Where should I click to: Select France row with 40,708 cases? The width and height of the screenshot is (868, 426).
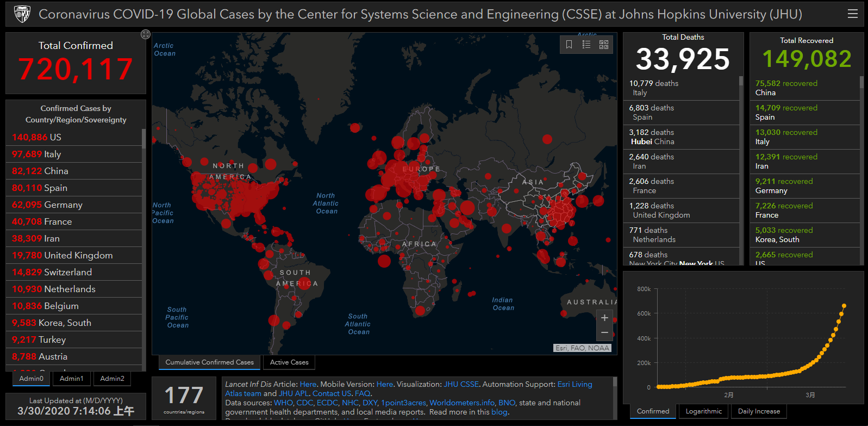tap(74, 221)
